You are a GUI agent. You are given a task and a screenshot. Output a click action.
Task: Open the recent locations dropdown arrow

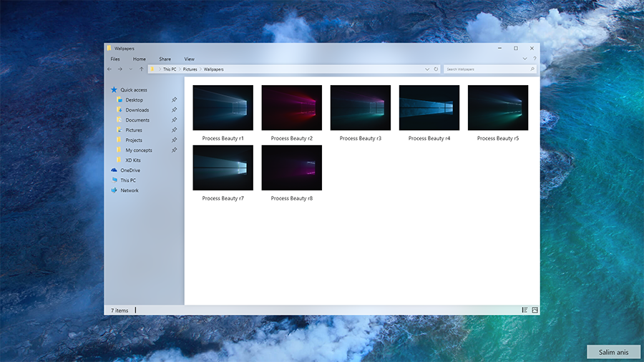(x=131, y=69)
